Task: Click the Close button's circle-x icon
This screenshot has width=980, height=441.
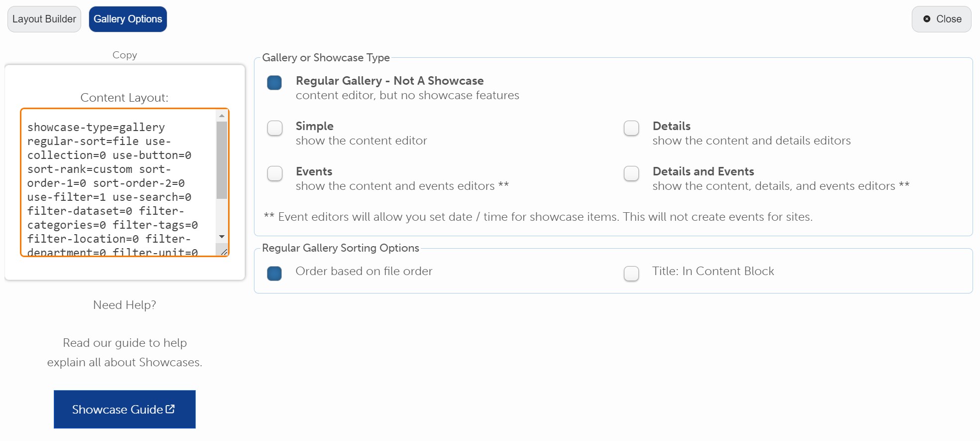Action: [x=927, y=19]
